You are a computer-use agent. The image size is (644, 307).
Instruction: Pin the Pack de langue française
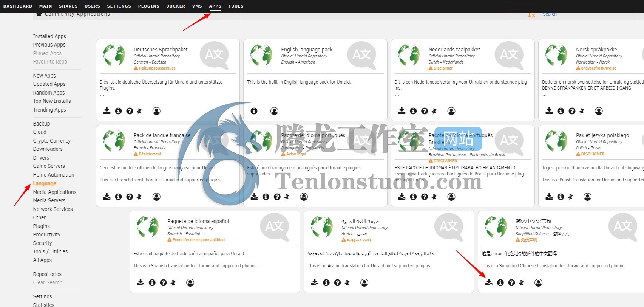pyautogui.click(x=139, y=197)
